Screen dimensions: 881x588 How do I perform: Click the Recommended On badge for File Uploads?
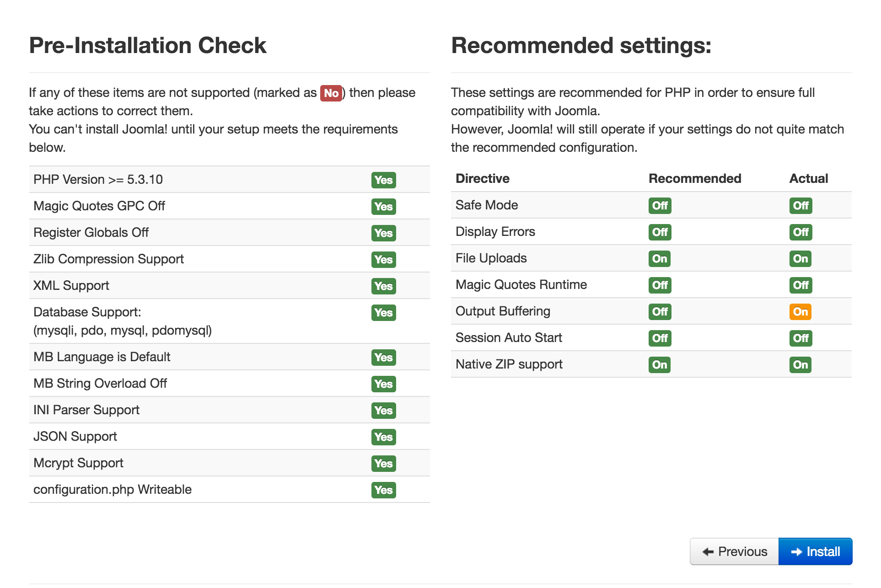click(x=659, y=258)
